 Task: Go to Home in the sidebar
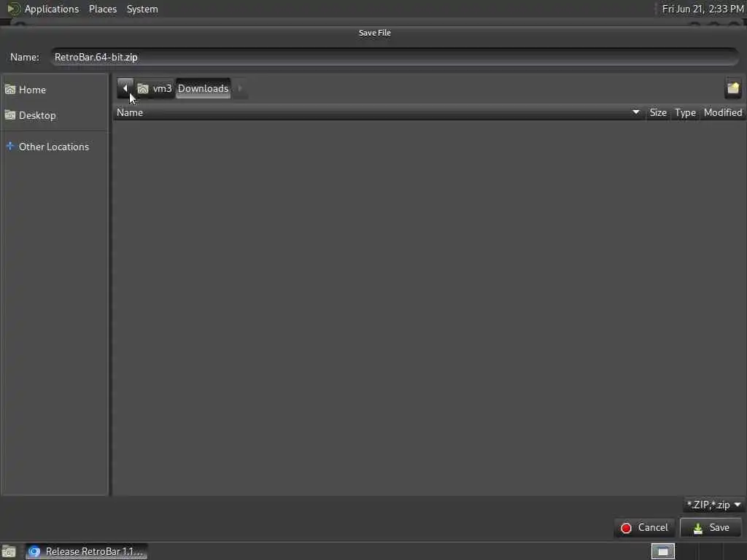click(54, 90)
